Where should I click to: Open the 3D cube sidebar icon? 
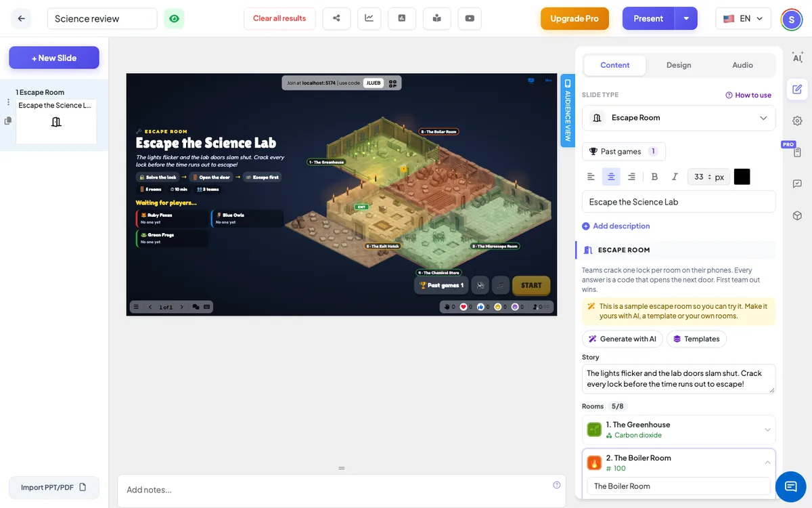(x=797, y=215)
